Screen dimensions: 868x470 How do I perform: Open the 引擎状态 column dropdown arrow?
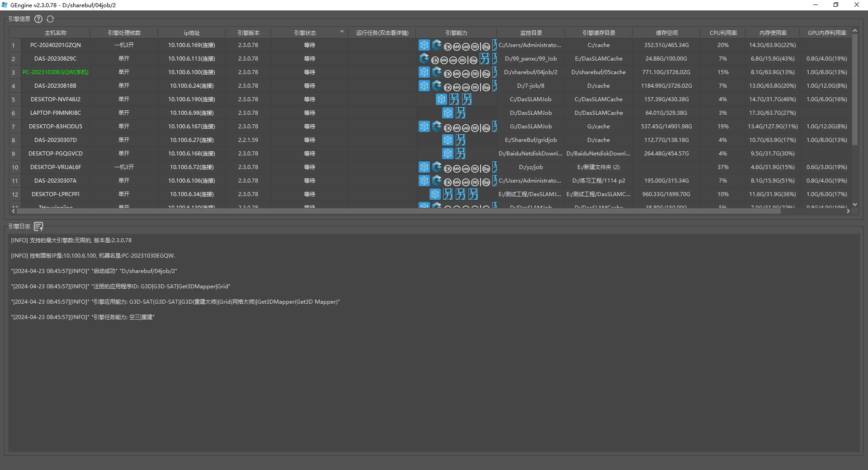point(342,32)
